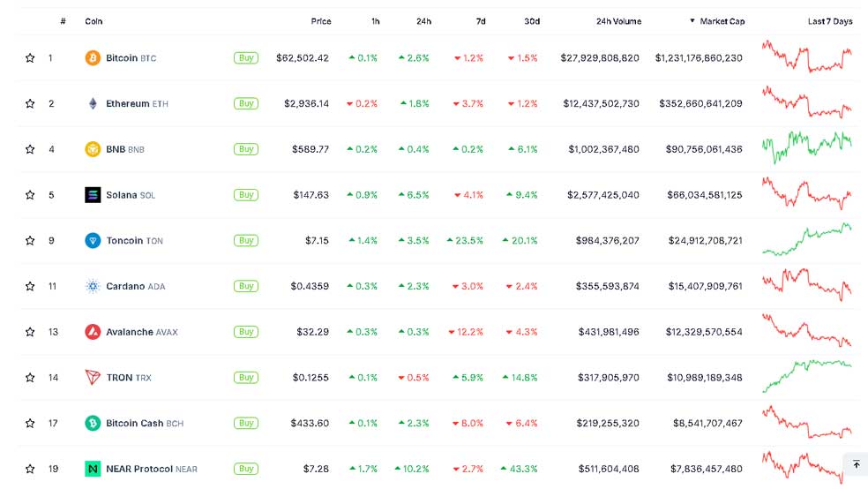Click Solana volume $2,577,425,040
The height and width of the screenshot is (489, 868).
[x=602, y=195]
